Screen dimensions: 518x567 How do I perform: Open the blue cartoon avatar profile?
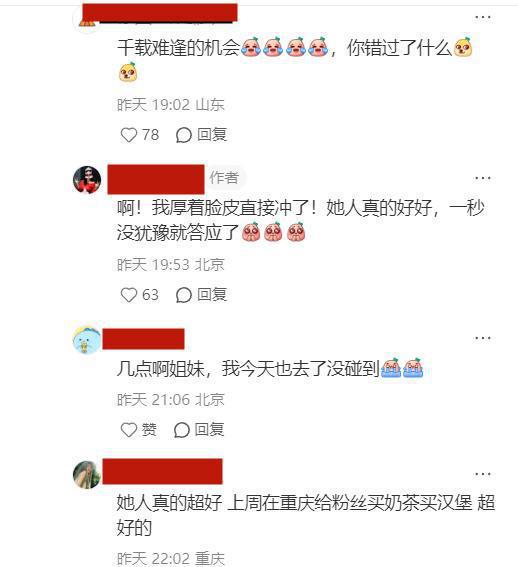87,340
